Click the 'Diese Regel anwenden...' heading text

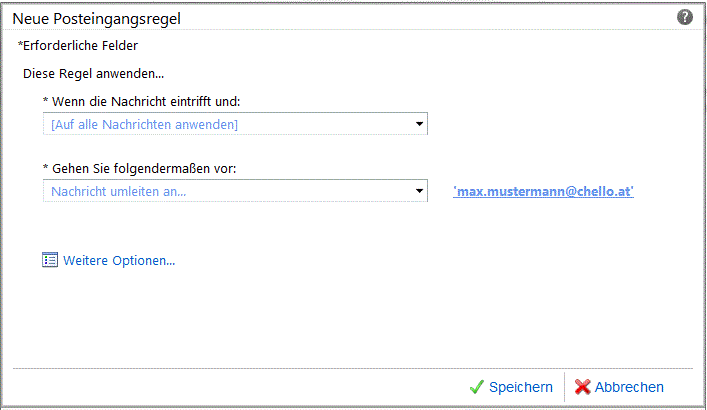coord(93,74)
